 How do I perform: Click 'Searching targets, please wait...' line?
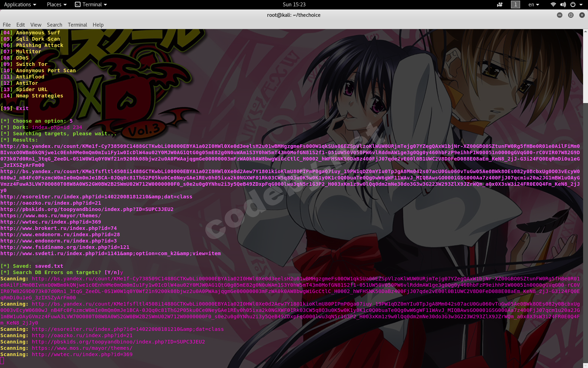coord(59,134)
